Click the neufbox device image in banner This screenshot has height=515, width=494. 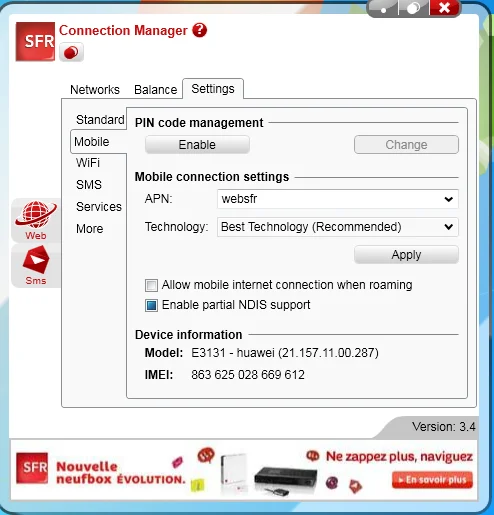(x=286, y=480)
